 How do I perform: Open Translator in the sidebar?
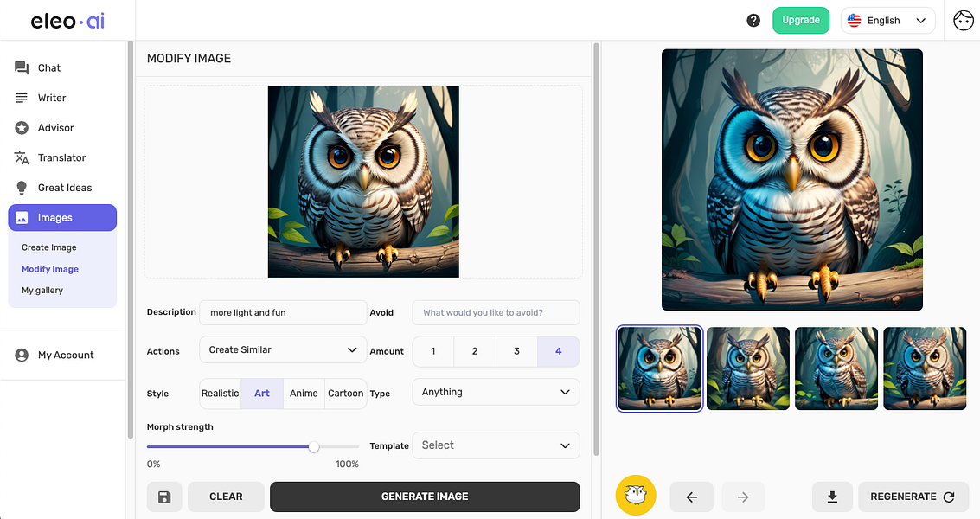[62, 157]
